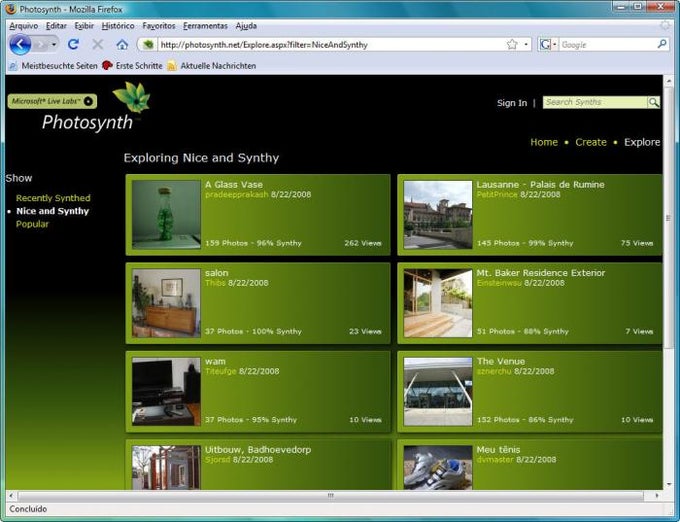This screenshot has height=522, width=680.
Task: Click the Firefox icon in title bar
Action: [10, 9]
